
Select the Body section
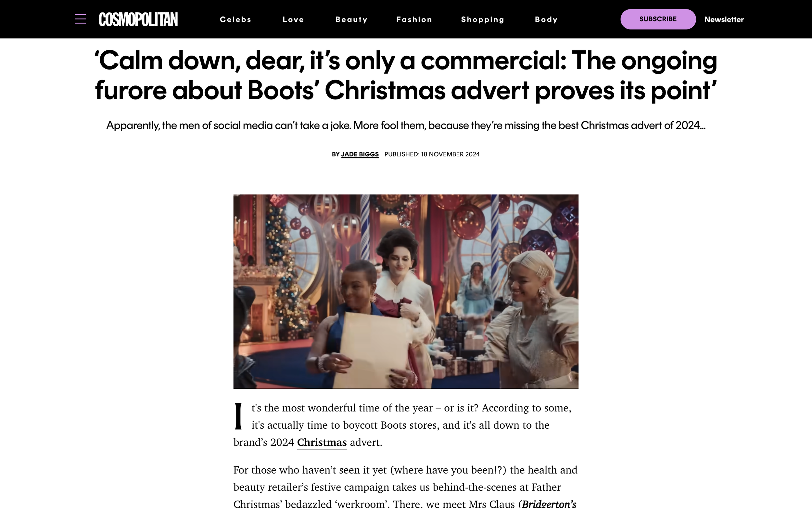pyautogui.click(x=546, y=20)
